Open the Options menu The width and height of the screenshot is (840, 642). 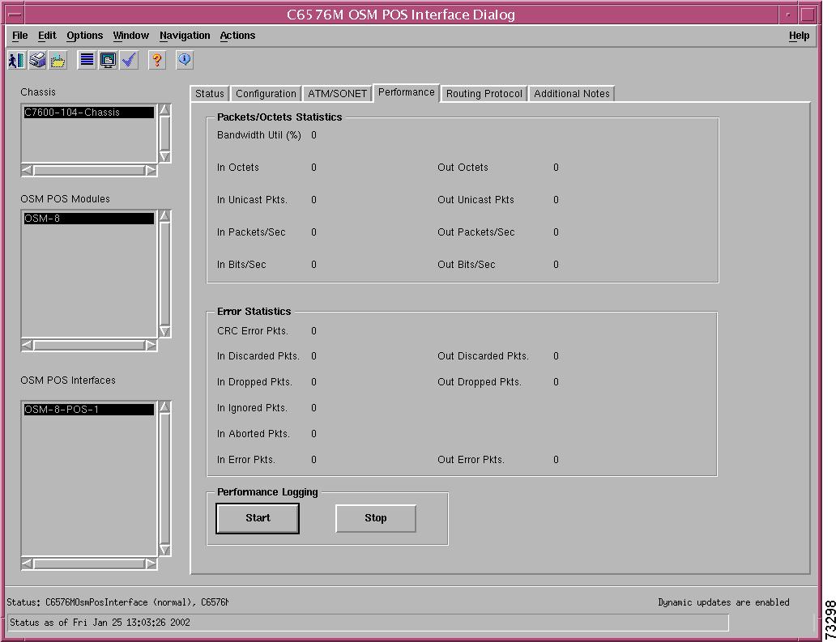click(x=84, y=36)
